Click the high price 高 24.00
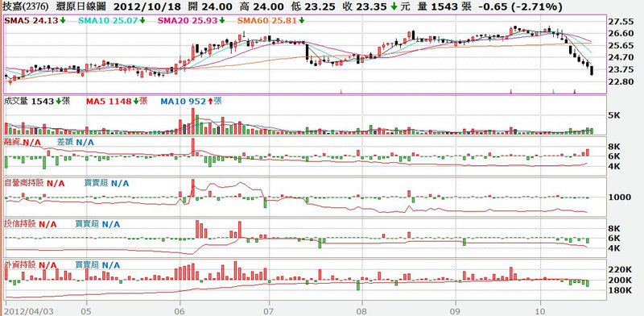644x316 pixels. 262,6
